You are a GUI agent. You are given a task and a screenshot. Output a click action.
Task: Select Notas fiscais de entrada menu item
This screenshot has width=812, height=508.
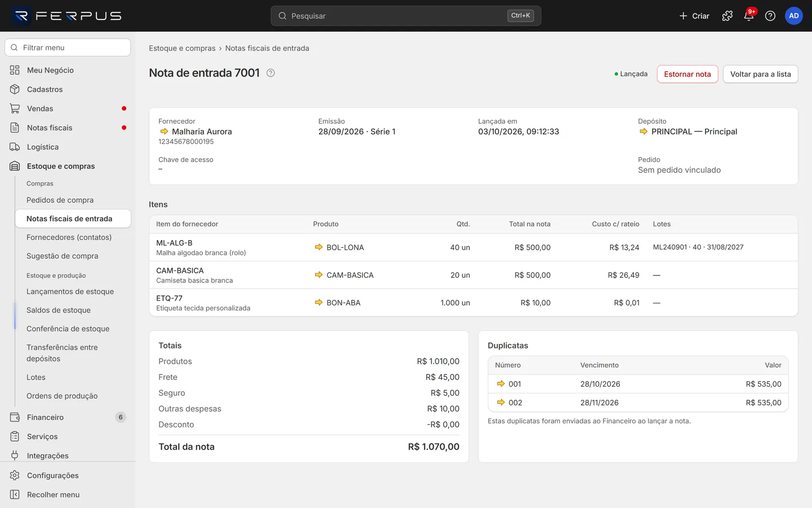73,218
